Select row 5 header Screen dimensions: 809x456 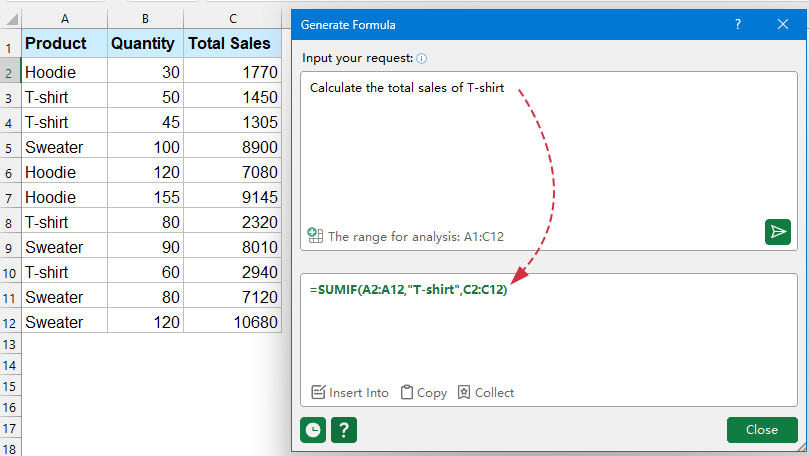tap(10, 147)
